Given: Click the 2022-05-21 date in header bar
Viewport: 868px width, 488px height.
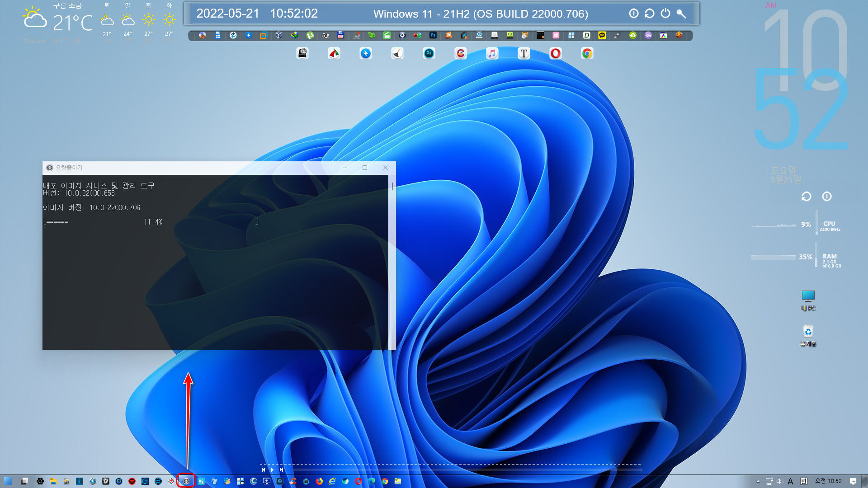Looking at the screenshot, I should (228, 14).
